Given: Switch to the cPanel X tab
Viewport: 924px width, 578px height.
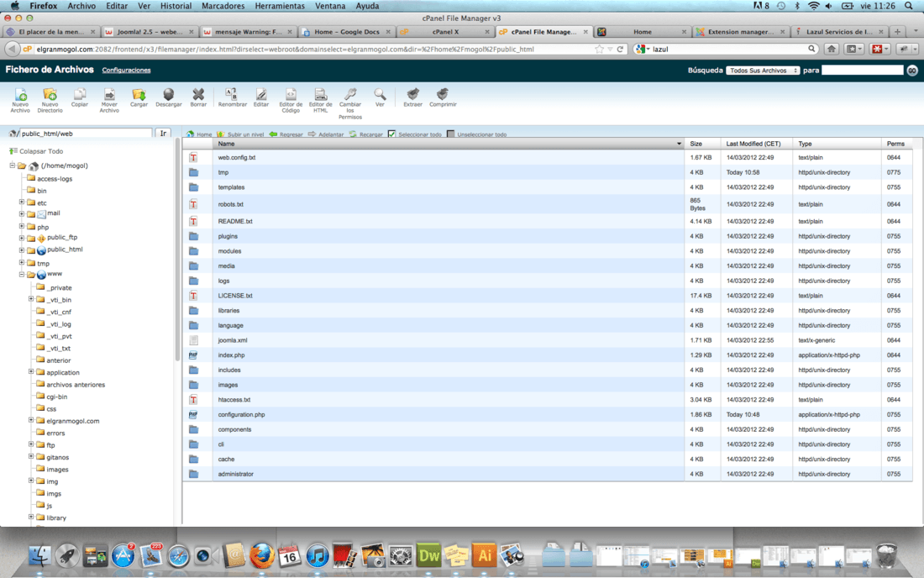Looking at the screenshot, I should click(x=445, y=32).
